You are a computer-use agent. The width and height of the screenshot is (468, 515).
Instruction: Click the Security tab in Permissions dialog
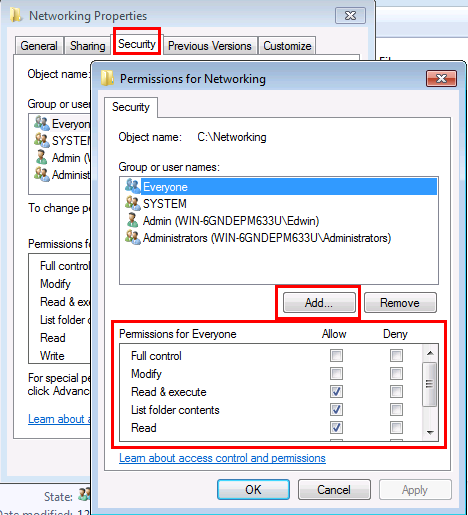click(131, 107)
